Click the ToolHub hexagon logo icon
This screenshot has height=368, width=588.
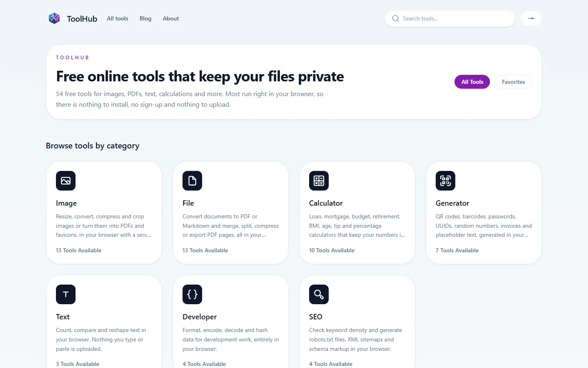point(54,18)
